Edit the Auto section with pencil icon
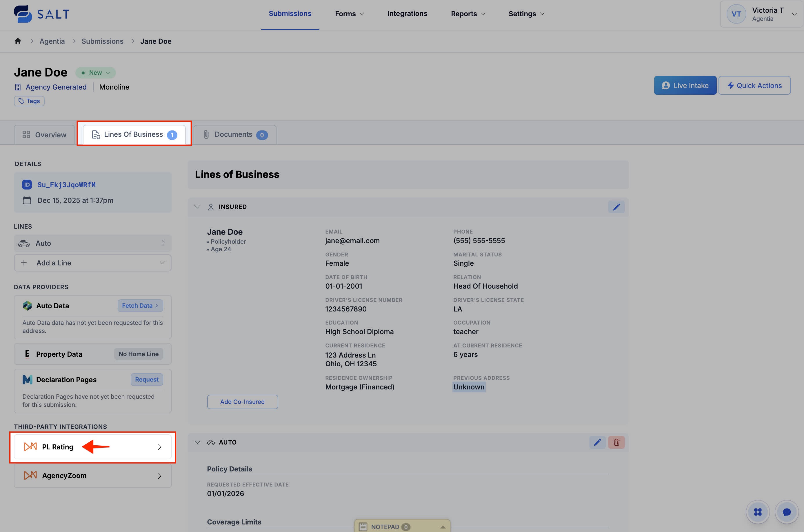The height and width of the screenshot is (532, 804). pyautogui.click(x=597, y=442)
